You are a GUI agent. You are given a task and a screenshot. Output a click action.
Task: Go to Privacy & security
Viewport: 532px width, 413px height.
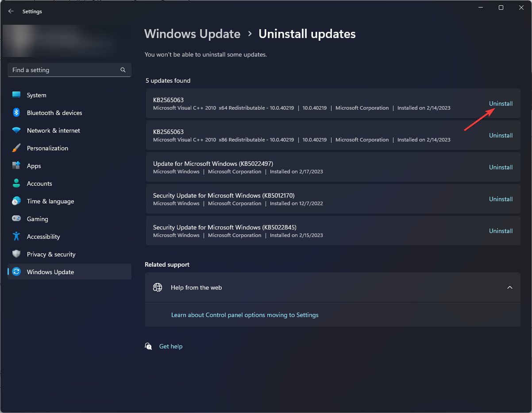(69, 254)
